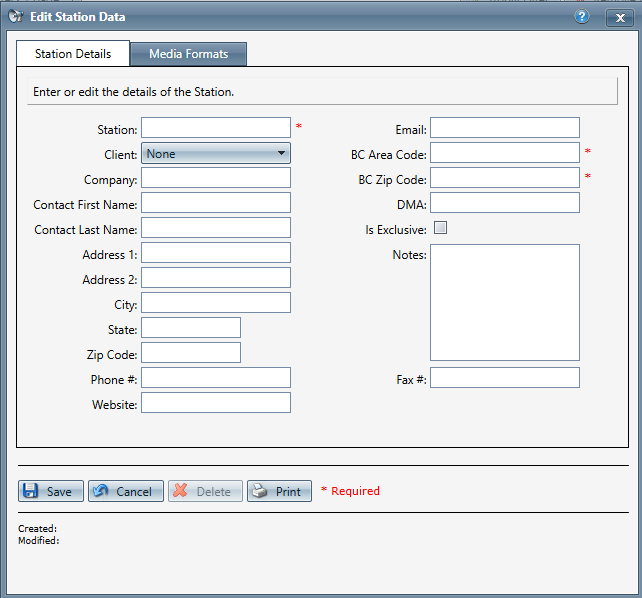Click the Cancel button

126,491
